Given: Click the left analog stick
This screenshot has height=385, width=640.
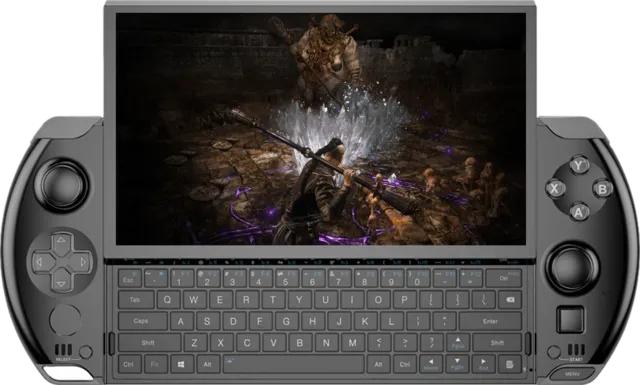Looking at the screenshot, I should (62, 185).
